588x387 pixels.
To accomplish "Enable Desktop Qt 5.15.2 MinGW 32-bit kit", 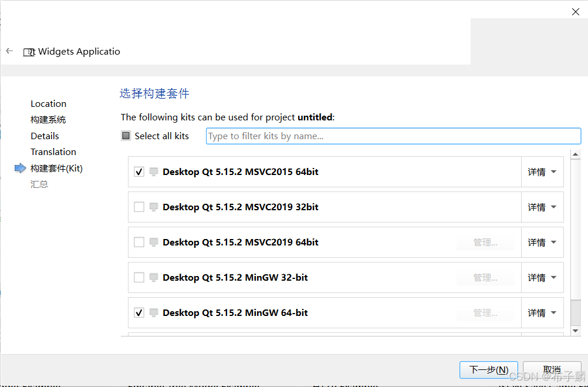I will 139,278.
